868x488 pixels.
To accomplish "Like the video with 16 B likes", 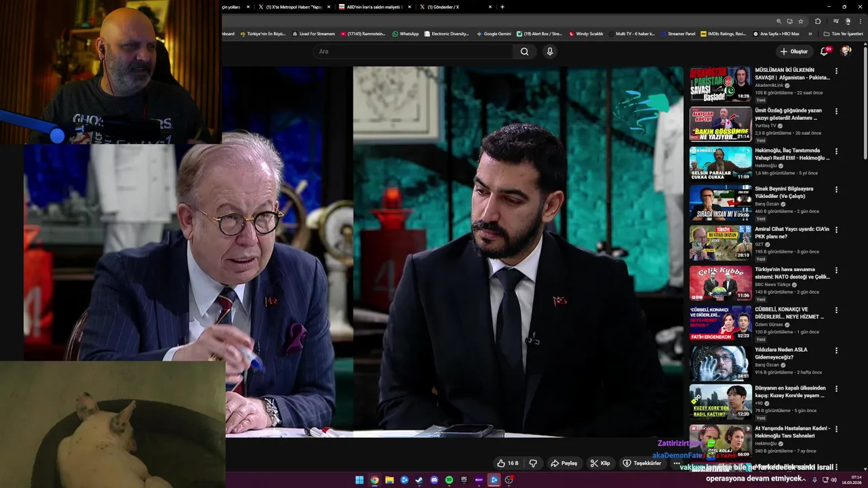I will point(507,463).
